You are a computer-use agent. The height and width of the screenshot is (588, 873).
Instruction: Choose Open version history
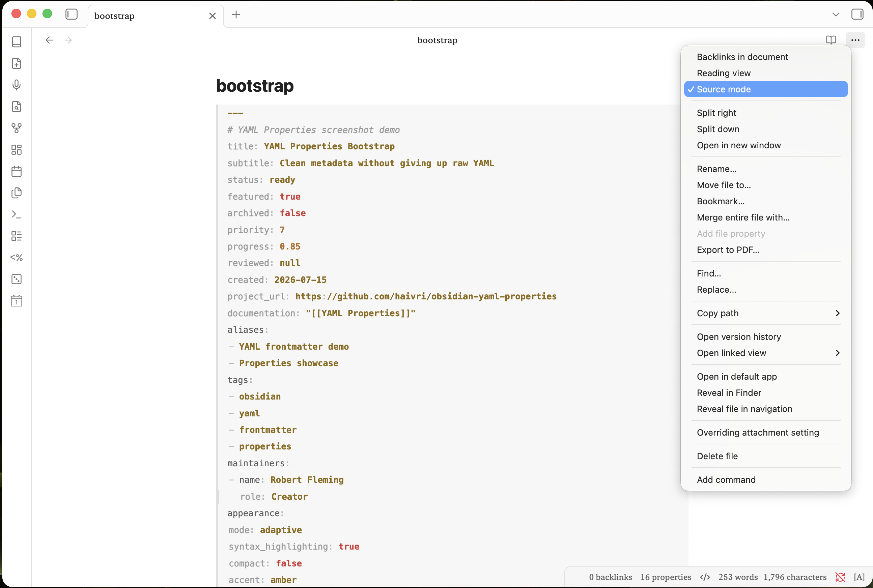[x=766, y=337]
